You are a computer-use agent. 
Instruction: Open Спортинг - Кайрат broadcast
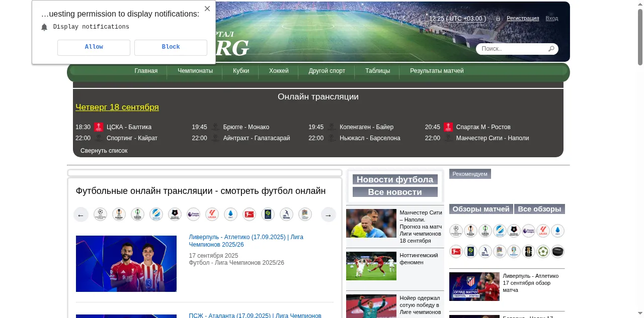tap(132, 138)
